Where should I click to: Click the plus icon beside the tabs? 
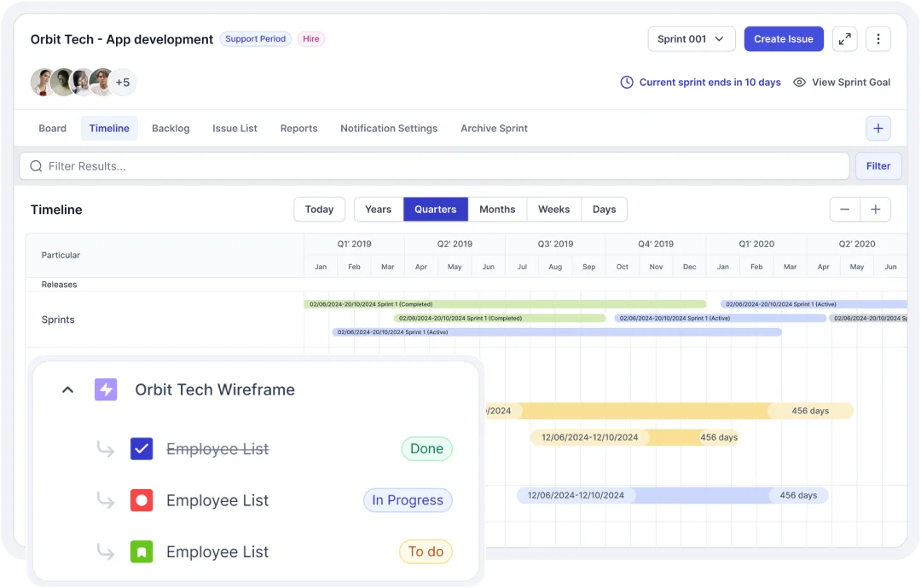[878, 129]
